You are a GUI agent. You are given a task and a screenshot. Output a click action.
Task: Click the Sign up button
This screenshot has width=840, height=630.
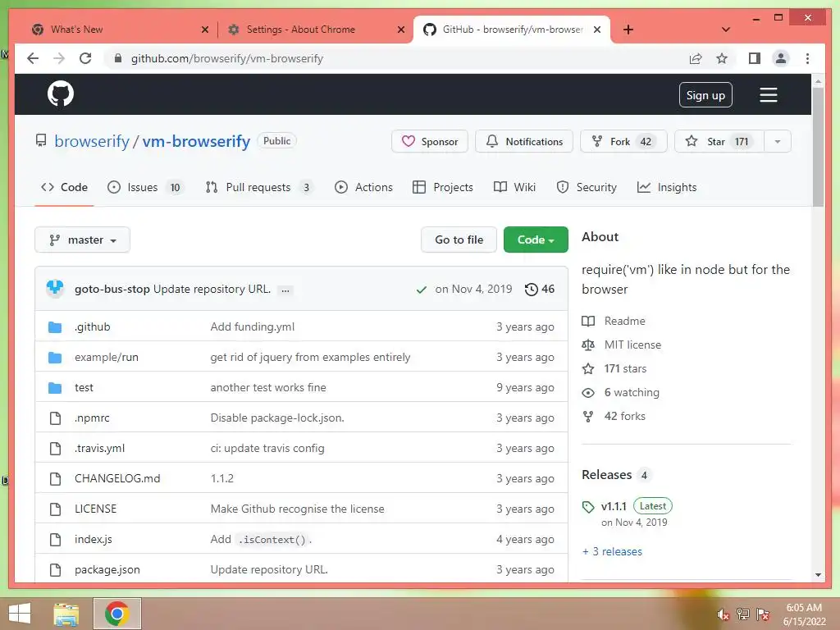[705, 95]
